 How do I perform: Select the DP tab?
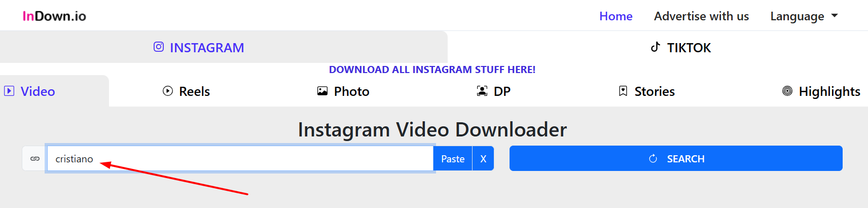(493, 91)
